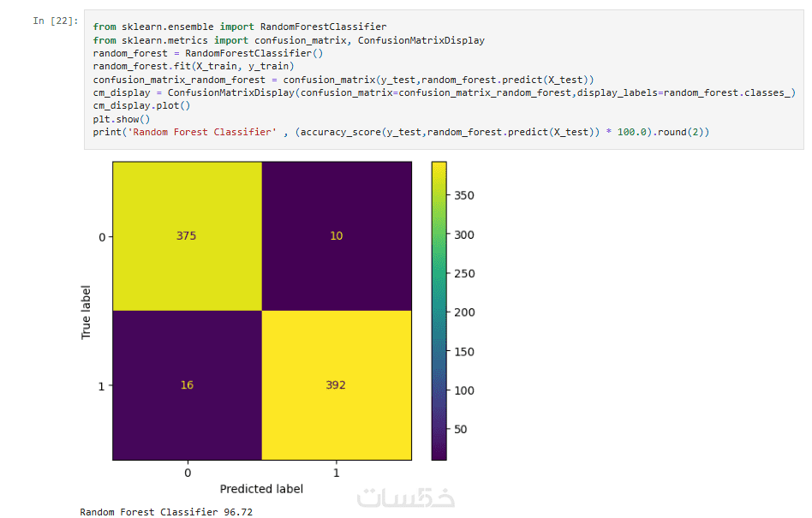Click the print 'Random Forest Classifier' line

(x=402, y=132)
